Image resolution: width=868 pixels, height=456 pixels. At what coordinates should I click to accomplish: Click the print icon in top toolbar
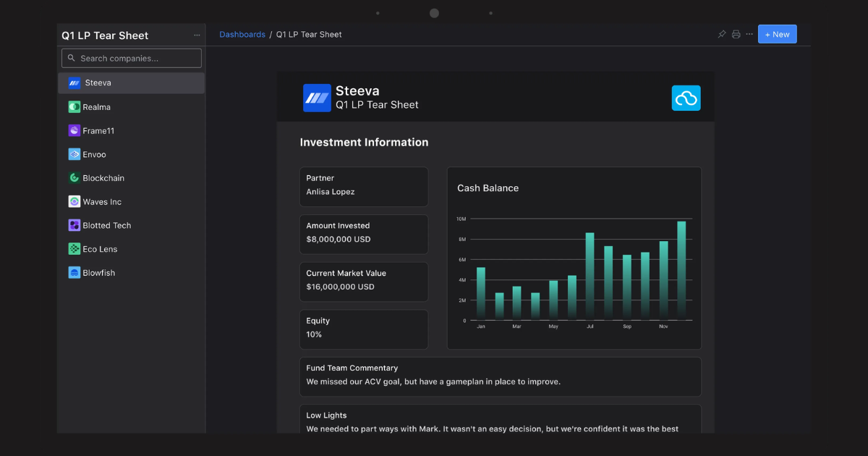click(x=736, y=34)
